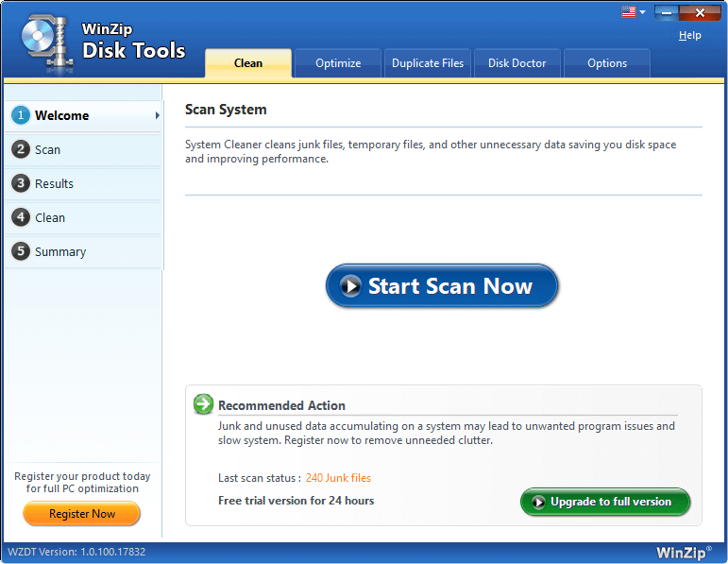Click the 240 Junk files status link

click(338, 478)
